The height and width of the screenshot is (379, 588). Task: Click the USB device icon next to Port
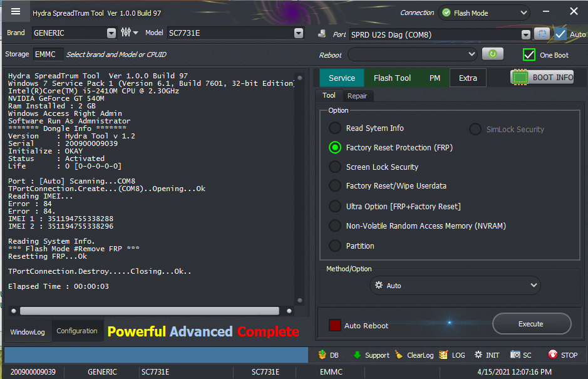(x=322, y=34)
